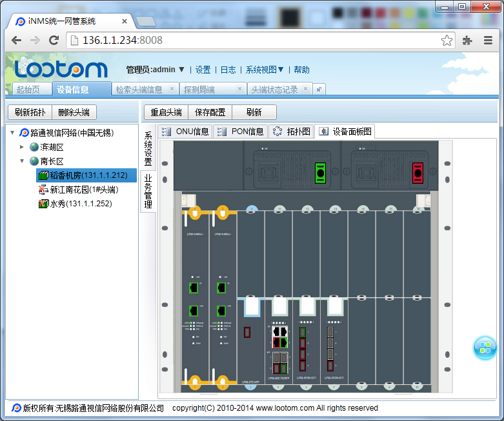Expand the 滨湖区 tree node

click(x=22, y=147)
